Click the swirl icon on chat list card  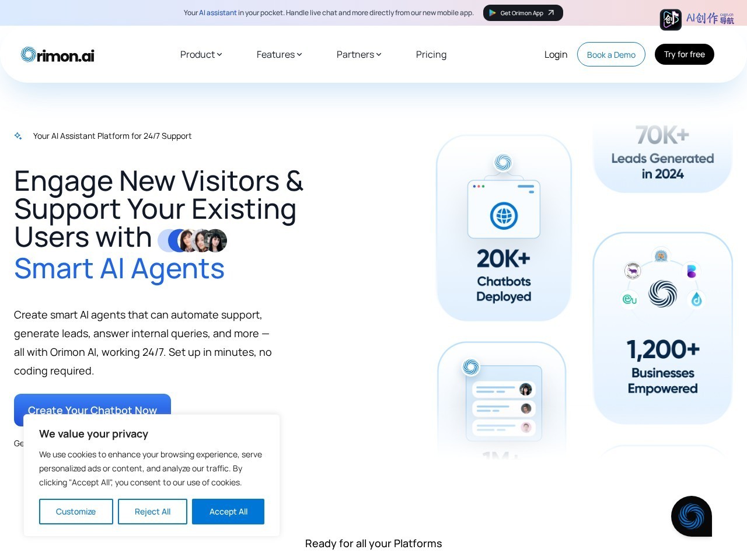[x=471, y=367]
